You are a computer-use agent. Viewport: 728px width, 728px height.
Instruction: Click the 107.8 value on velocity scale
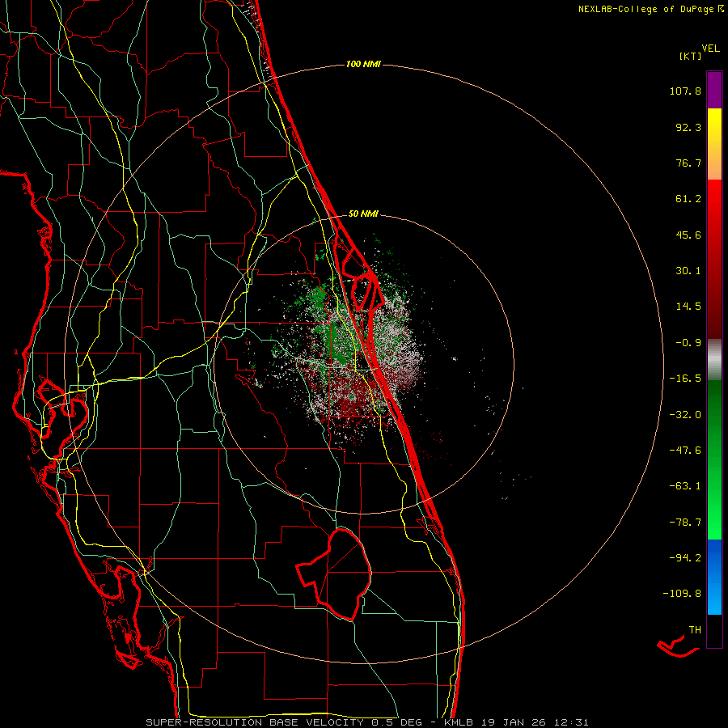tap(685, 91)
